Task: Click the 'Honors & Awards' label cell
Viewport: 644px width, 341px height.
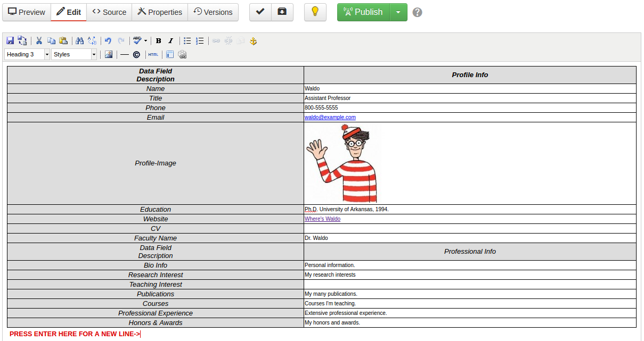Action: click(156, 322)
